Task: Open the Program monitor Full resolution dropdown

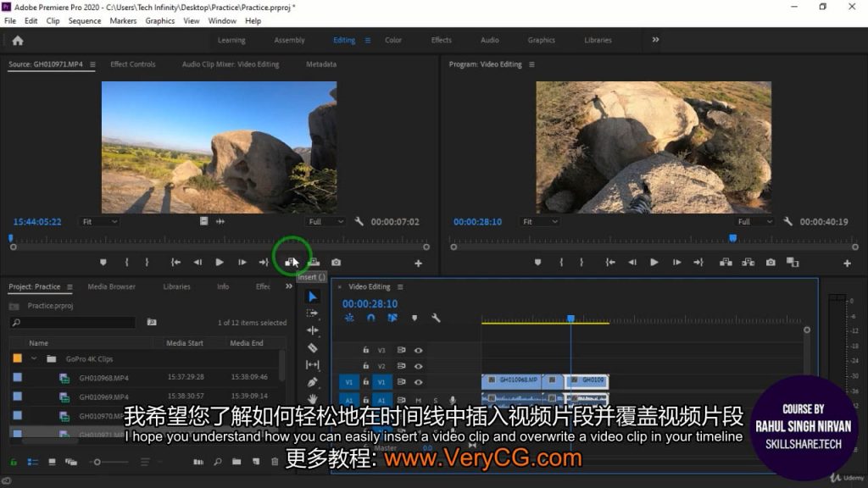Action: [x=755, y=222]
